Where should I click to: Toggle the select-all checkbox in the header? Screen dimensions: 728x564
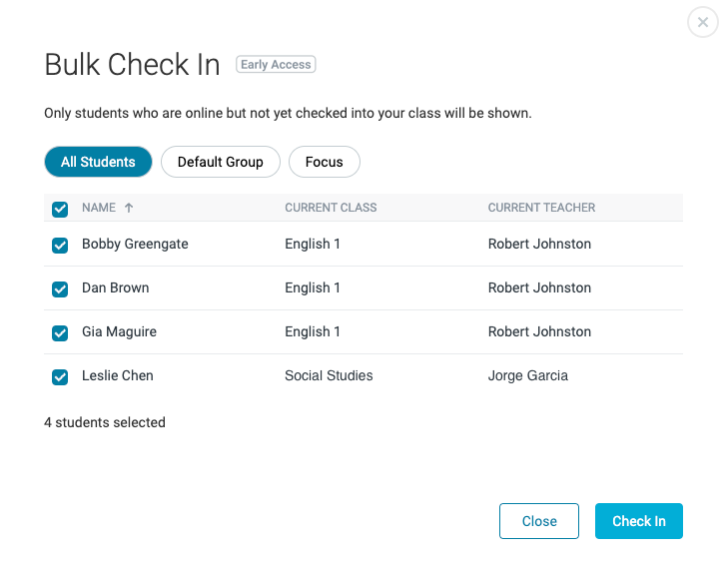[60, 209]
